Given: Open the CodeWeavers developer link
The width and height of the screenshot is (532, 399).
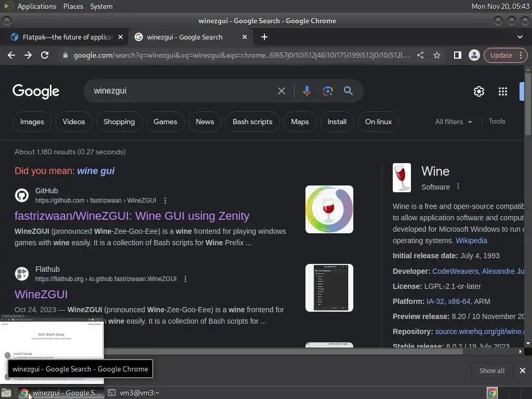Looking at the screenshot, I should (x=455, y=271).
